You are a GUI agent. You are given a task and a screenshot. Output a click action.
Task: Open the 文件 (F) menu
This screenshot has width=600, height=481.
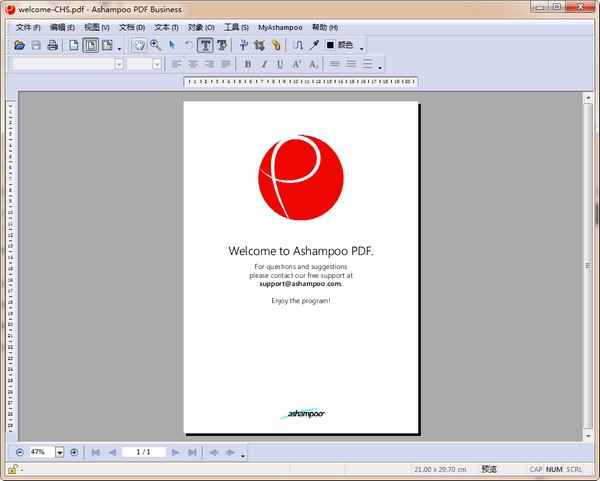point(27,27)
